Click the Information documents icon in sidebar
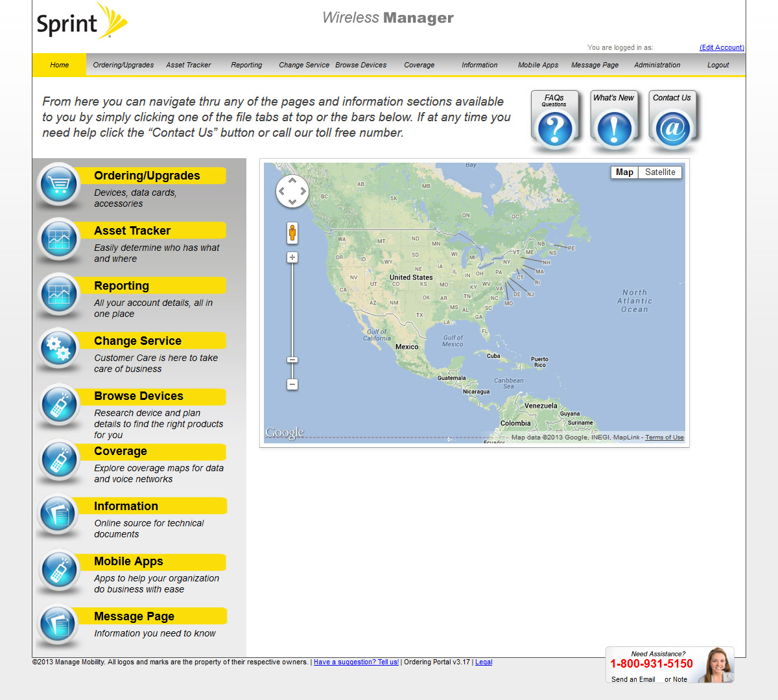The image size is (778, 700). (58, 515)
